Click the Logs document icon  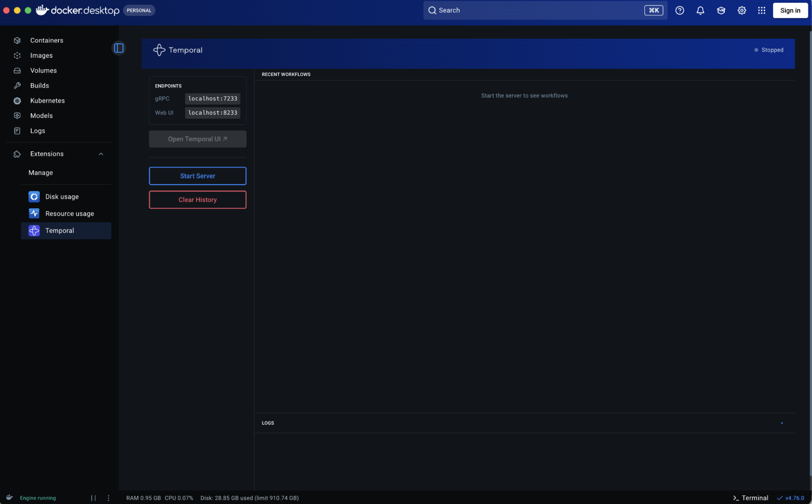point(17,131)
